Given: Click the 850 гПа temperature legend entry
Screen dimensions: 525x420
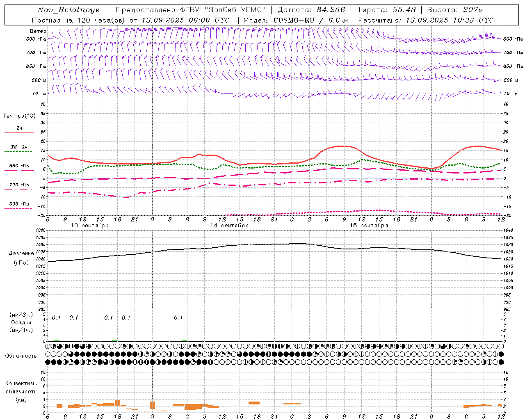Looking at the screenshot, I should [x=19, y=166].
